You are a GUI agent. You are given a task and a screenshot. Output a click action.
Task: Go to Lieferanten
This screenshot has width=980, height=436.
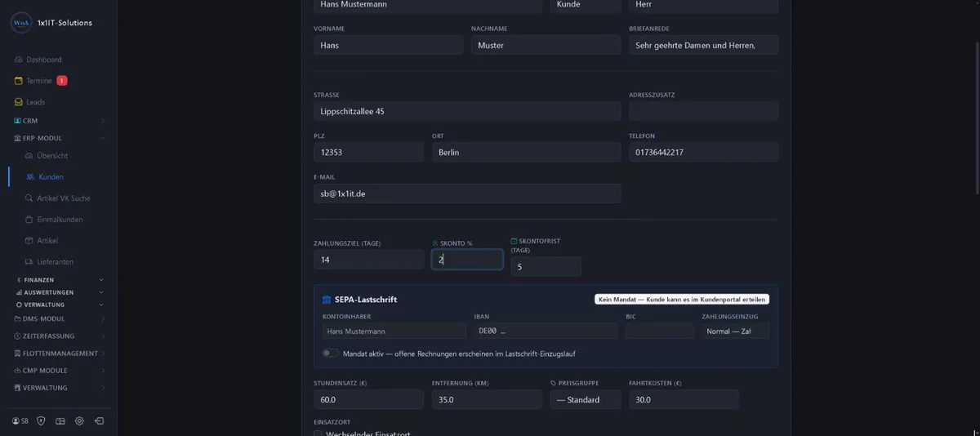tap(56, 262)
